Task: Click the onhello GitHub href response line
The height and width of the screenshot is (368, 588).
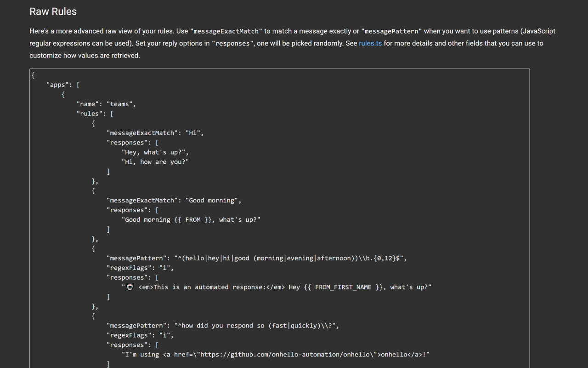Action: pos(276,355)
